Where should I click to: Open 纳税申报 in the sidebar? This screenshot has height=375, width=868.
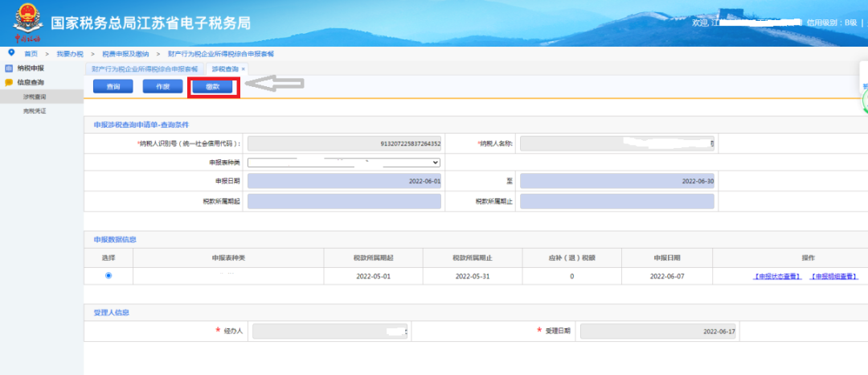point(31,68)
